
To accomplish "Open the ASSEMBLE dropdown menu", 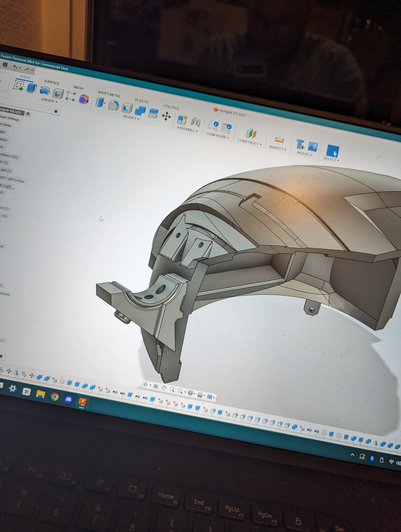I will click(187, 129).
